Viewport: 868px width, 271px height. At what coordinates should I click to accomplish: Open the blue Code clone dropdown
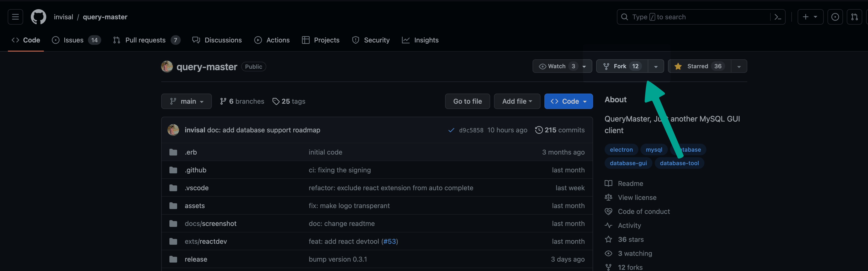point(568,101)
